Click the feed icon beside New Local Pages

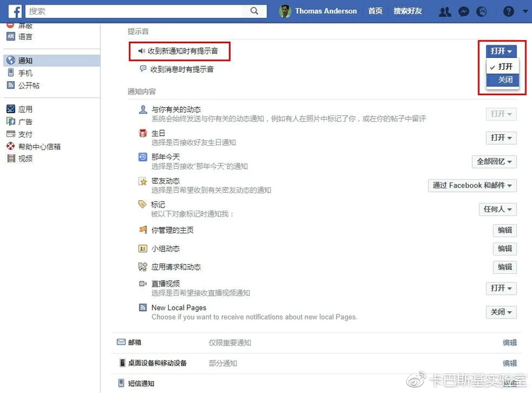[143, 307]
